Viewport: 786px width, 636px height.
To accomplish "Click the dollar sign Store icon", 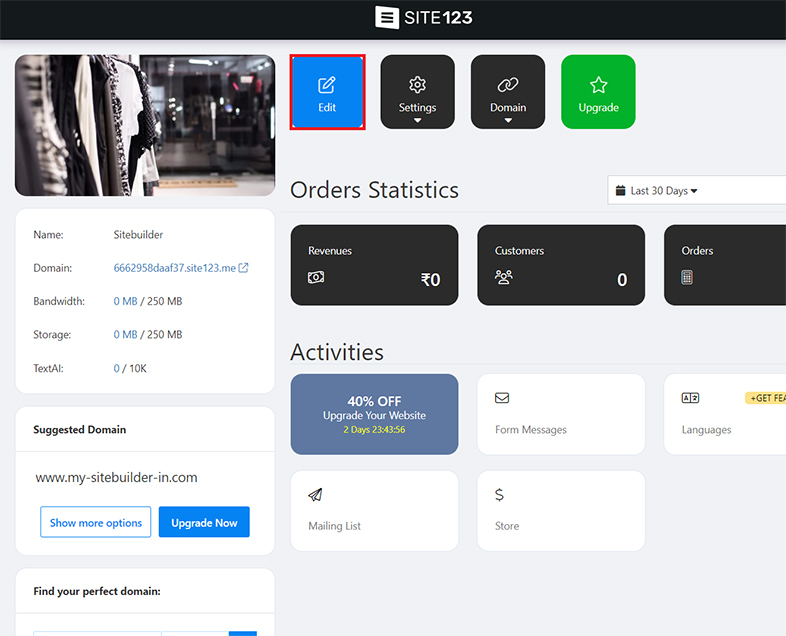I will 499,495.
